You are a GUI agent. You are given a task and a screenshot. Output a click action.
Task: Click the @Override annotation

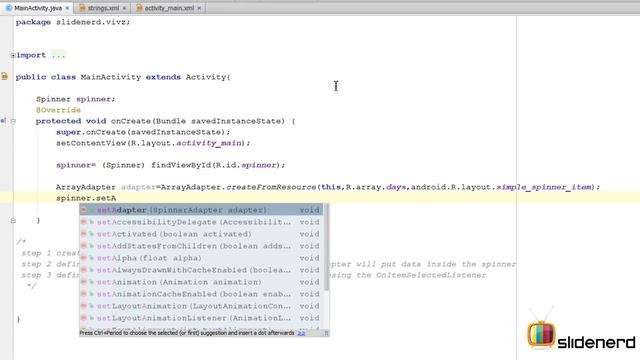58,110
